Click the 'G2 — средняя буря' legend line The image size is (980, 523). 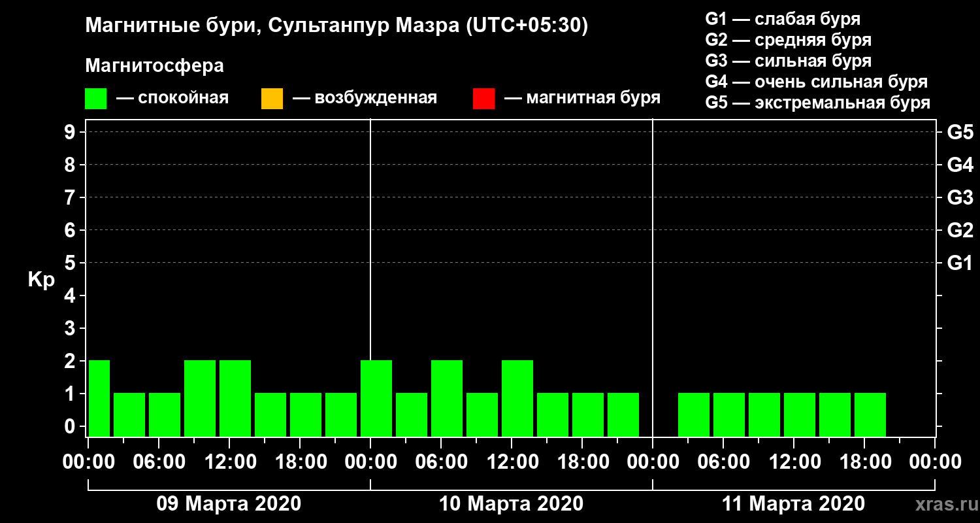pos(789,40)
